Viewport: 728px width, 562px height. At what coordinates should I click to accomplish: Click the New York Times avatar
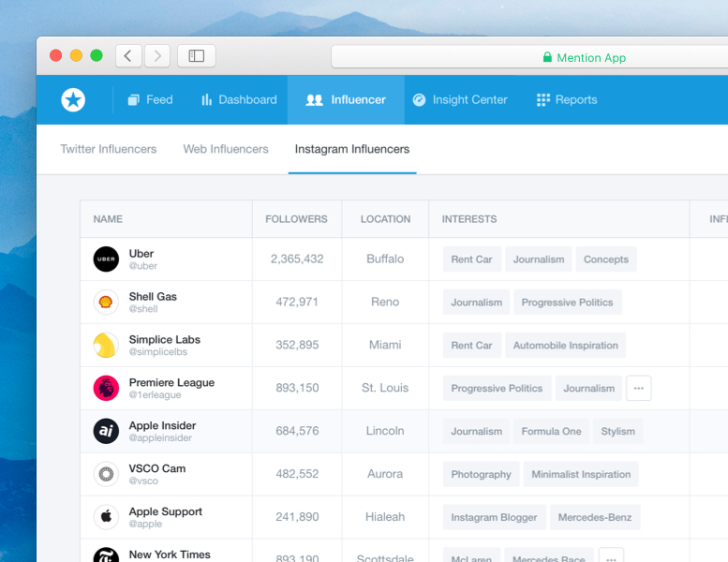pyautogui.click(x=106, y=555)
